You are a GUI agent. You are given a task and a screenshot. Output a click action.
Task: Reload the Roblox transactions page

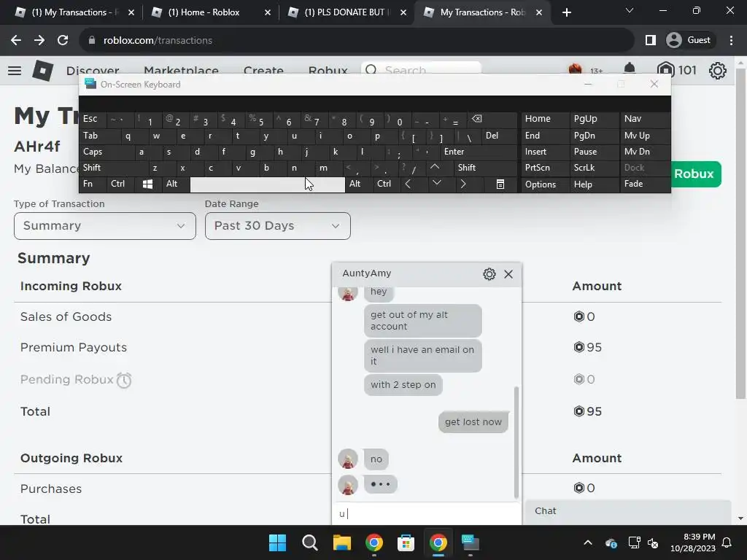(63, 41)
